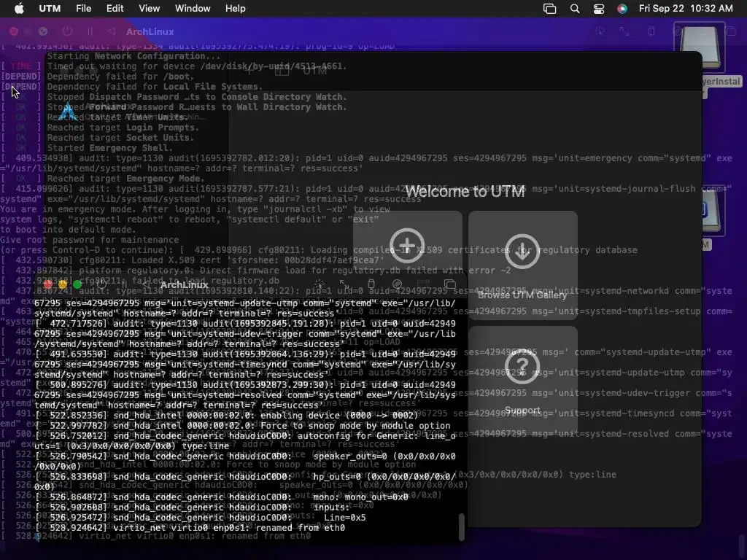Image resolution: width=747 pixels, height=560 pixels.
Task: Open the Window menu
Action: coord(193,9)
